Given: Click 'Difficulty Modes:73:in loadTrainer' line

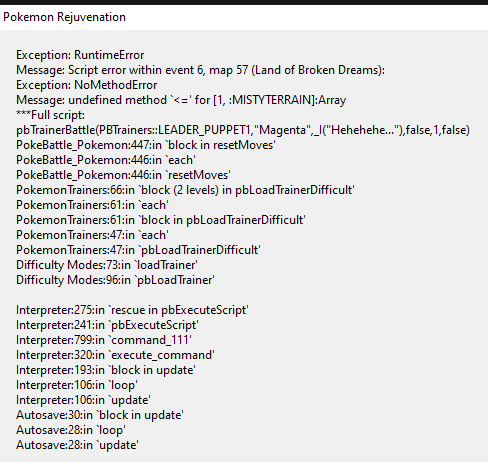Looking at the screenshot, I should coord(107,265).
